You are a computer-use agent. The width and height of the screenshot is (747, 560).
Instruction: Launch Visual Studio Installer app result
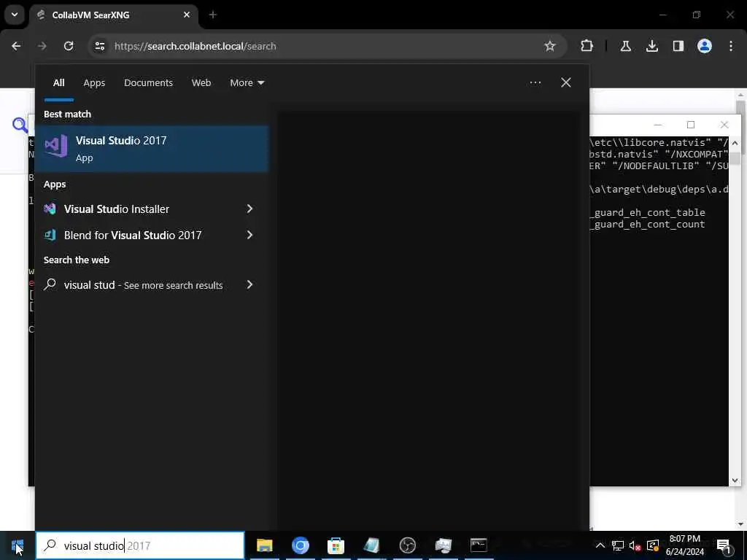coord(116,209)
